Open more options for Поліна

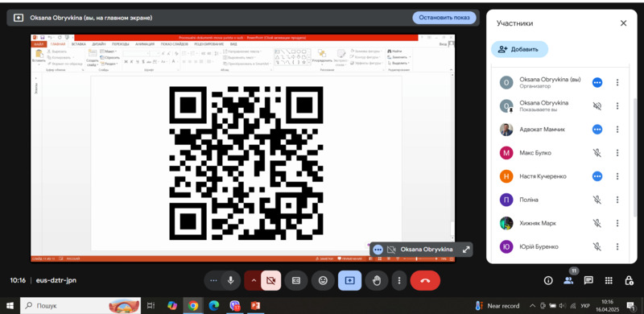[x=617, y=200]
